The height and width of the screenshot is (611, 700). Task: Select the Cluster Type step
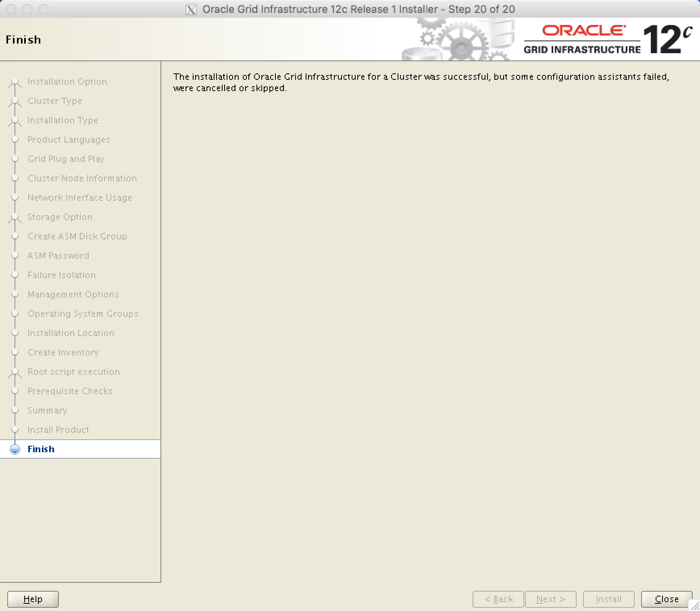pos(54,101)
